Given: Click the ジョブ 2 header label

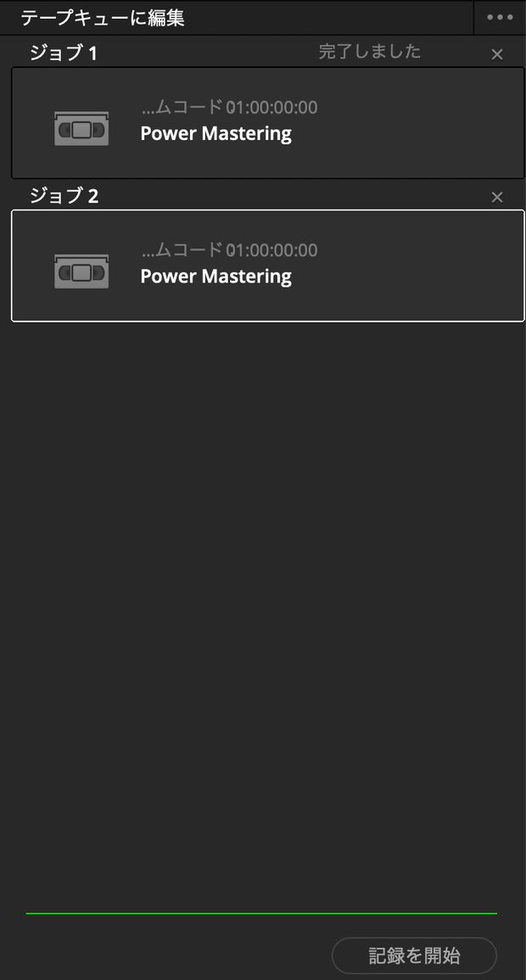Looking at the screenshot, I should pyautogui.click(x=64, y=197).
